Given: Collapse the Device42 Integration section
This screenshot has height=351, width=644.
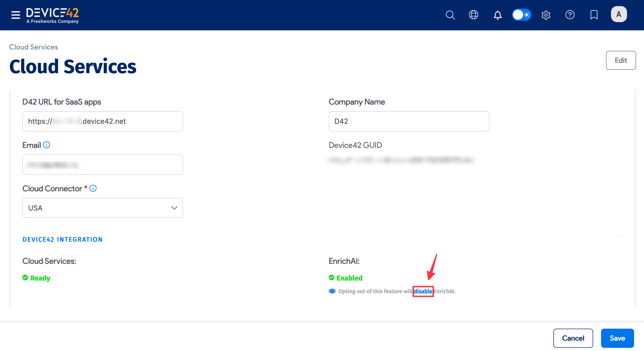Looking at the screenshot, I should coord(620,236).
